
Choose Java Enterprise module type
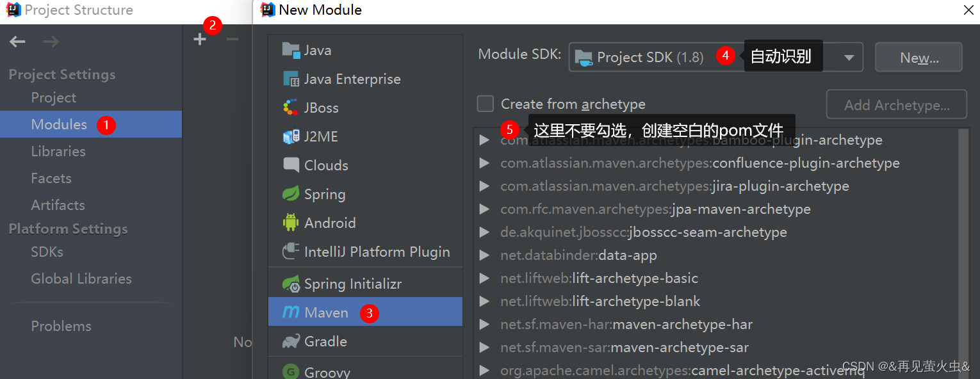[x=365, y=79]
